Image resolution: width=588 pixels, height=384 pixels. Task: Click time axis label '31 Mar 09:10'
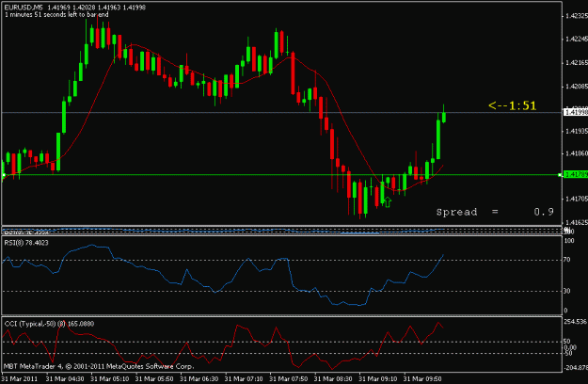(377, 378)
